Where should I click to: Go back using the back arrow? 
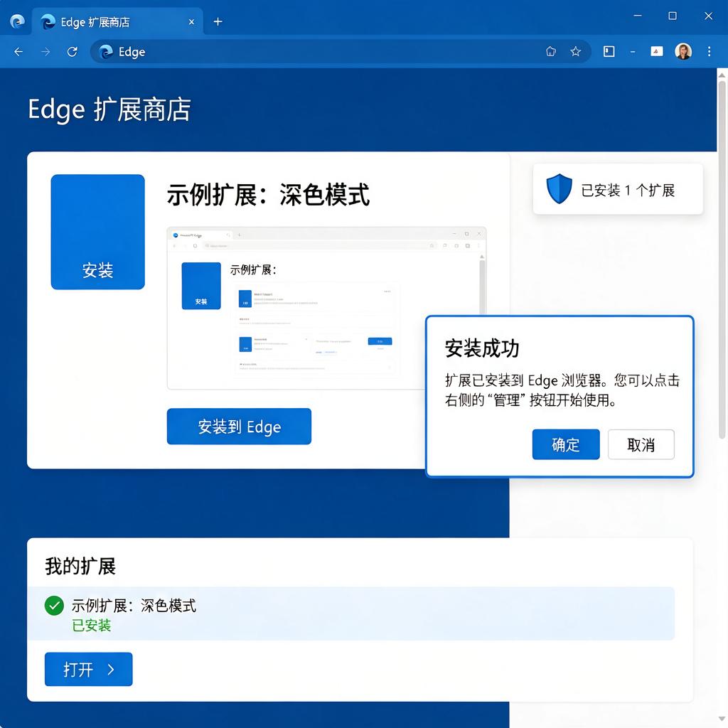(18, 51)
